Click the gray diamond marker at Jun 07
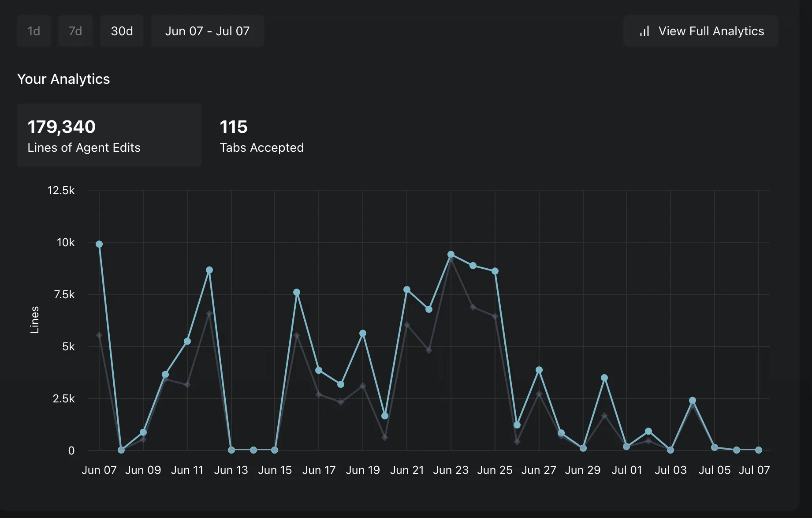This screenshot has width=812, height=518. tap(99, 335)
